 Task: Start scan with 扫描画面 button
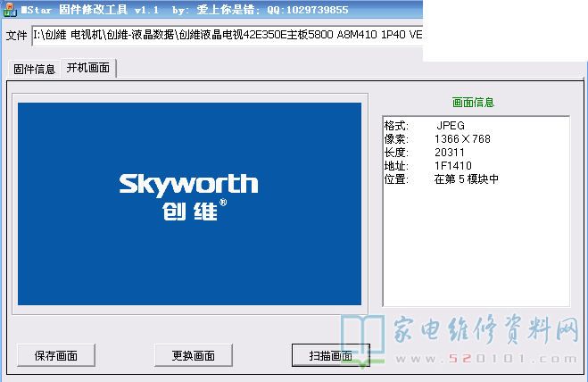pos(330,355)
